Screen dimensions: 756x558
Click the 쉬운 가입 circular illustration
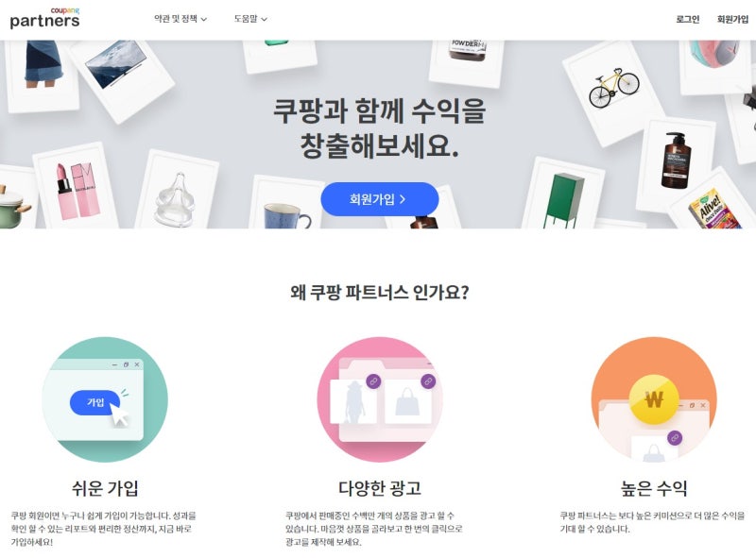(105, 399)
